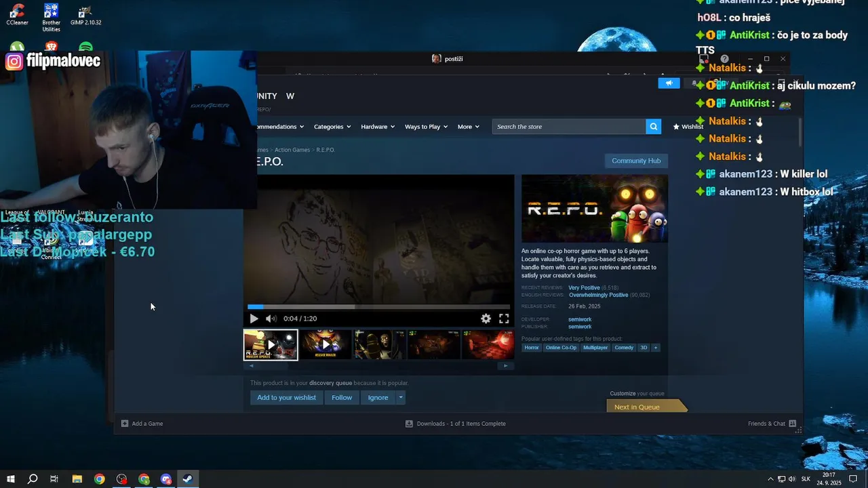Click the discovery queue link
This screenshot has width=868, height=488.
(x=330, y=383)
